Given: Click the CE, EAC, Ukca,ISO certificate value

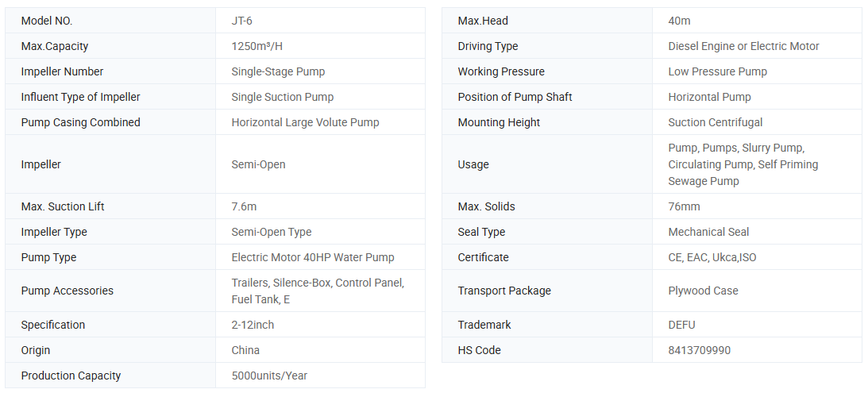Looking at the screenshot, I should [x=712, y=257].
